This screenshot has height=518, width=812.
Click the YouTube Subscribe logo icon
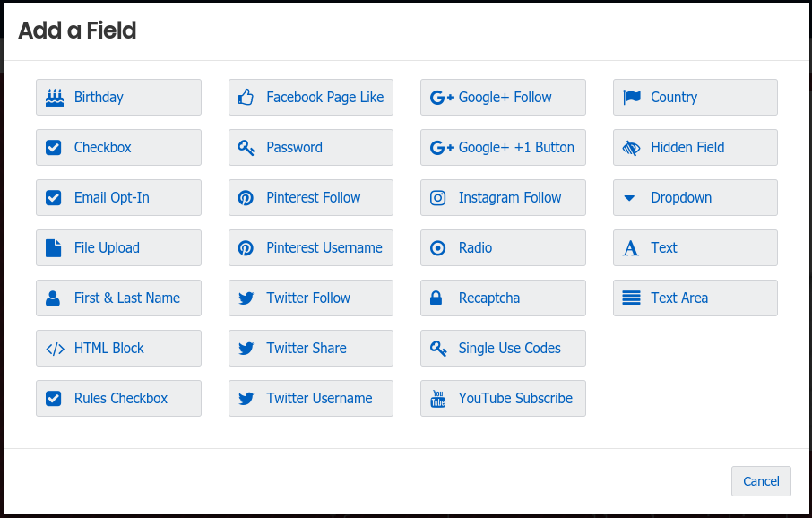click(438, 399)
